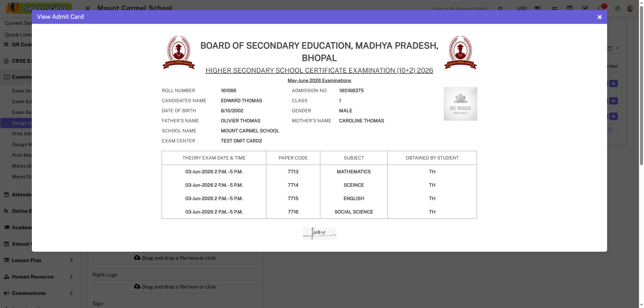
Task: Open the hamburger menu beside Mount Carmel School
Action: pos(87,8)
